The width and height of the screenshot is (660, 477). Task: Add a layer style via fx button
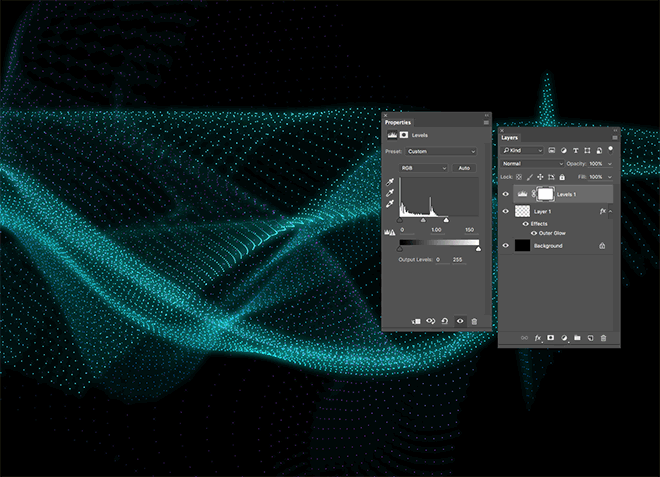click(x=538, y=338)
